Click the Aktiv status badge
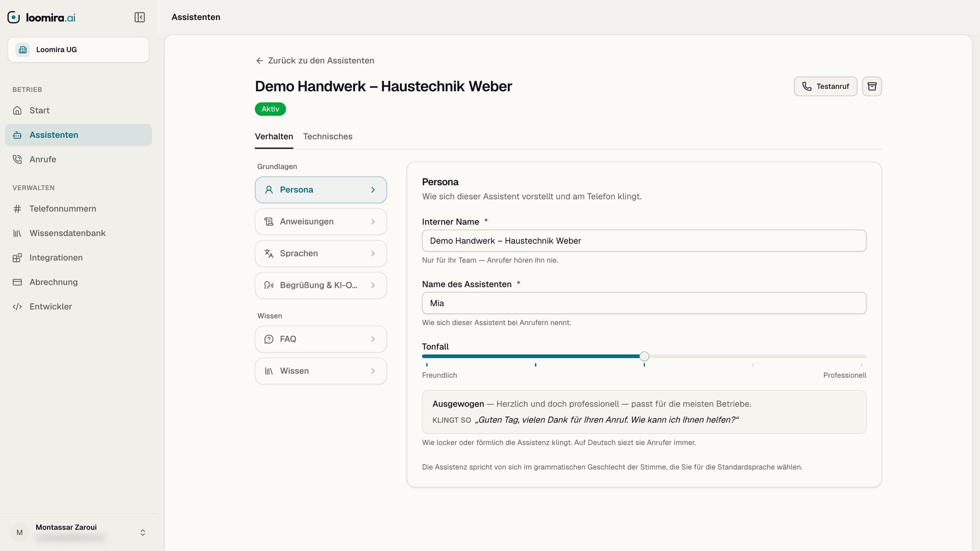This screenshot has width=980, height=551. coord(271,109)
